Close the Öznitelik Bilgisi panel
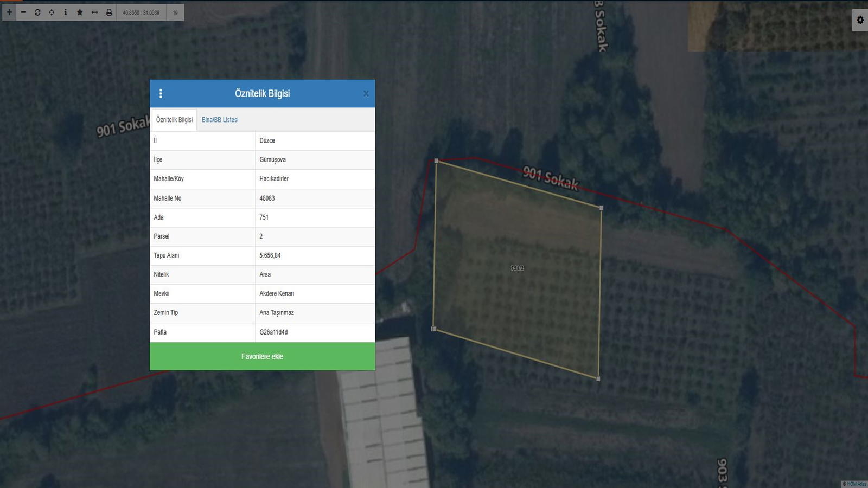The height and width of the screenshot is (488, 868). coord(366,94)
